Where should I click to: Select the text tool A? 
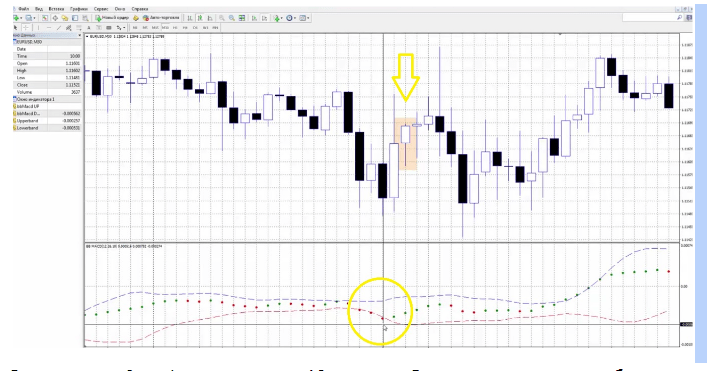89,27
